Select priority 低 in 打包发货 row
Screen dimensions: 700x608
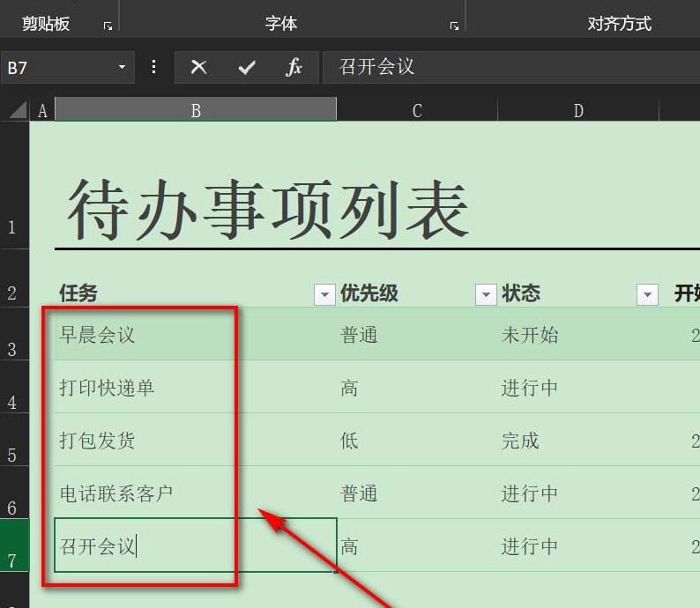coord(417,440)
